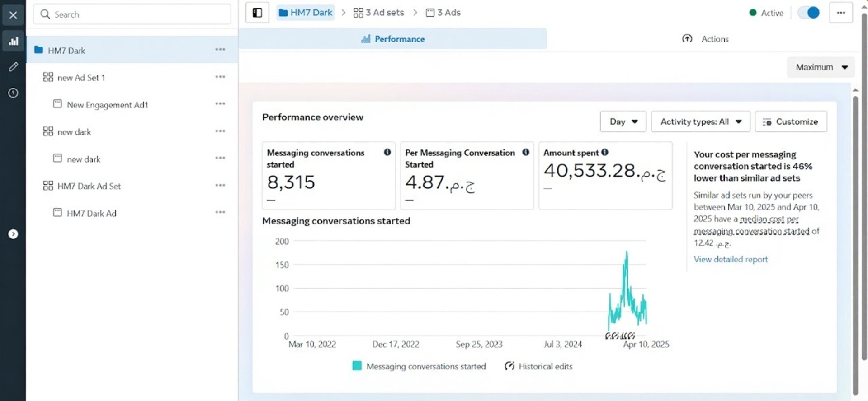Select the Amount spent metric card
868x401 pixels.
point(605,176)
